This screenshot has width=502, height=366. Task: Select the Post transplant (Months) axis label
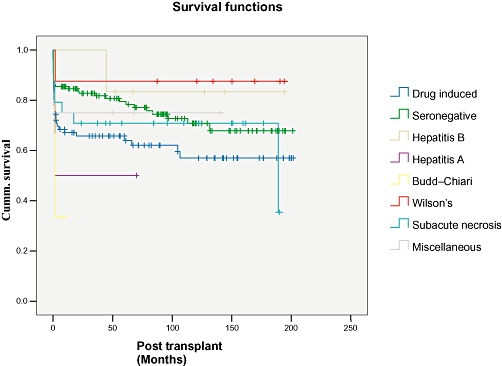tap(179, 353)
